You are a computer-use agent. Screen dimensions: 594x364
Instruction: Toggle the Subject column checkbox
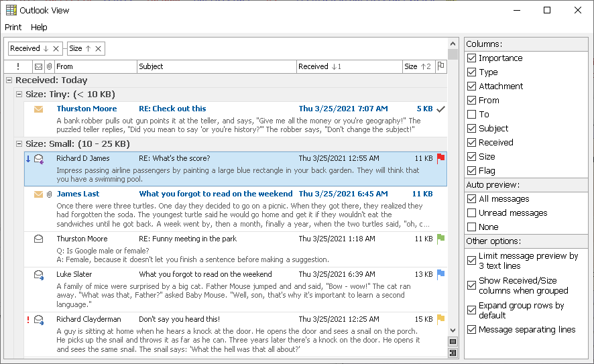471,129
